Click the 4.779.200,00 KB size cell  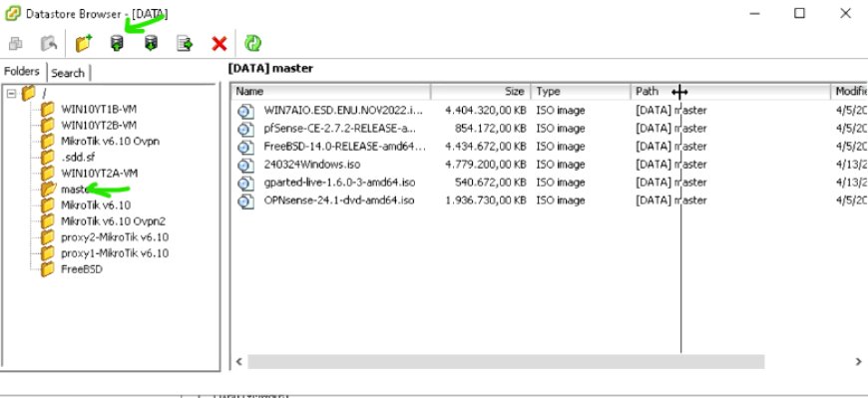coord(485,165)
